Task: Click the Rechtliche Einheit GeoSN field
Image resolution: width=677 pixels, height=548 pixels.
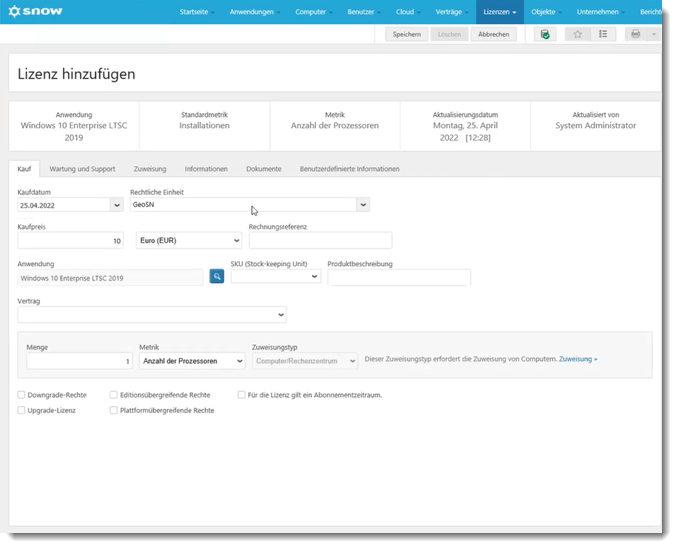Action: [243, 205]
